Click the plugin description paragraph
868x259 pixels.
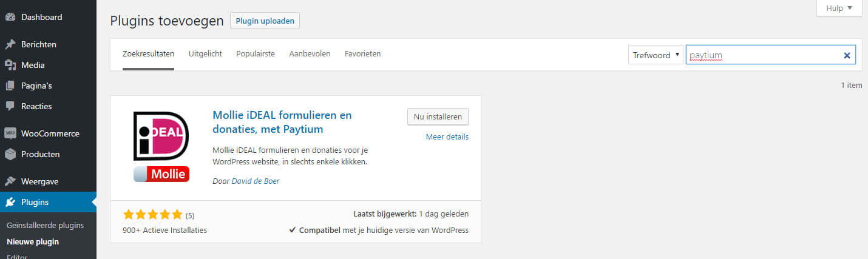291,156
